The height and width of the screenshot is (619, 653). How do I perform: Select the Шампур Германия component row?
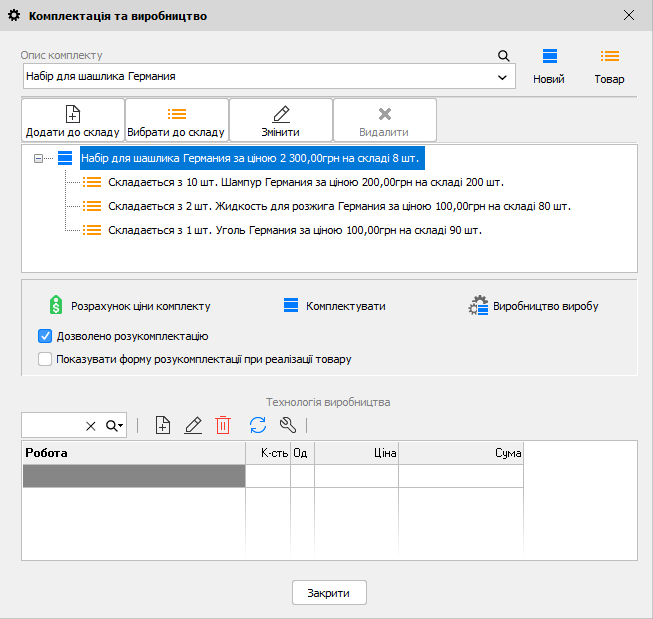coord(304,182)
